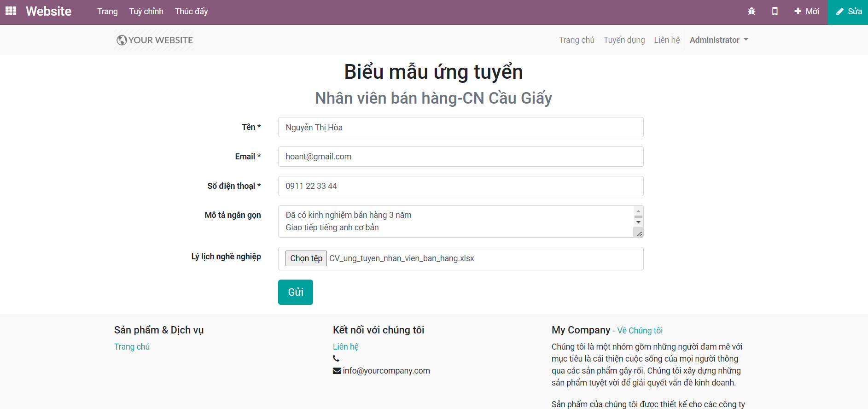Go to Tuyển dụng page link
Image resolution: width=868 pixels, height=409 pixels.
coord(624,40)
